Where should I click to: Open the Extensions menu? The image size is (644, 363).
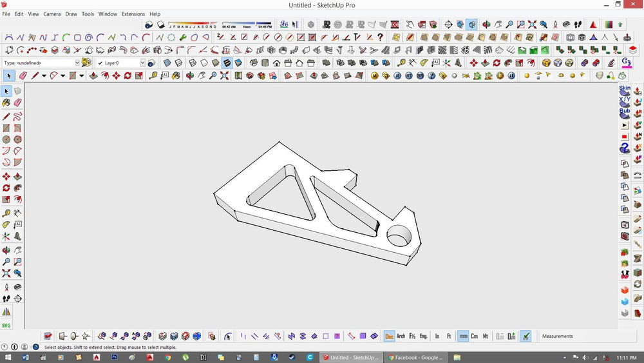click(x=133, y=14)
